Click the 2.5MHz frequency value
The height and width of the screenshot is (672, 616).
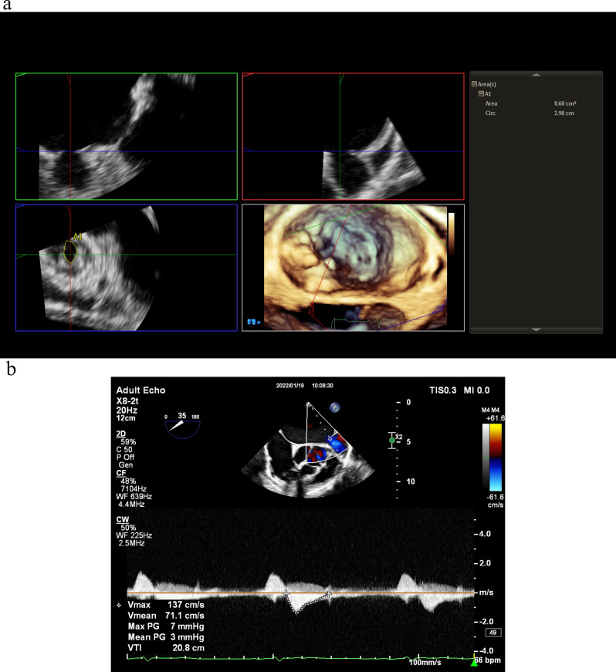[131, 543]
